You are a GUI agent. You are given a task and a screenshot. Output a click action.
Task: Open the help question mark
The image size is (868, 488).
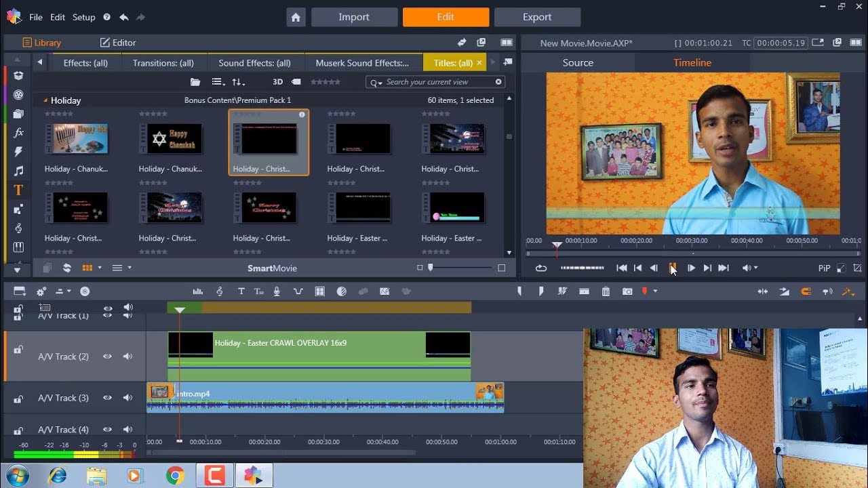tap(106, 17)
